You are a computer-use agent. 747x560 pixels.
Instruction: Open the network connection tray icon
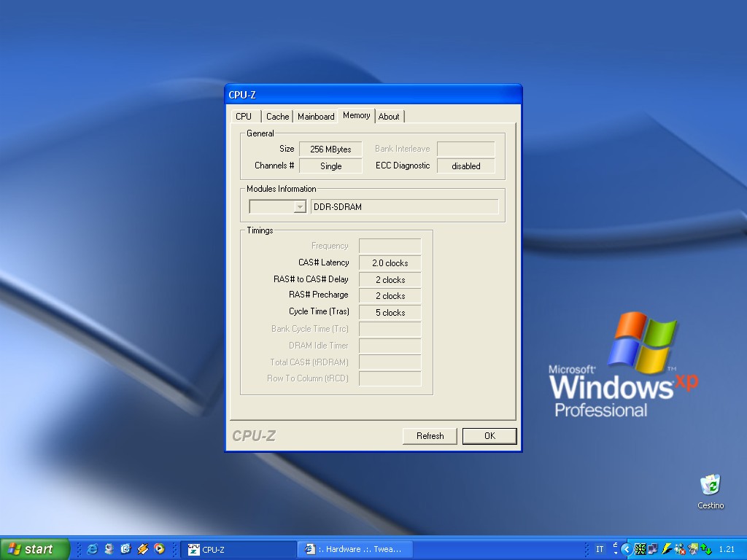coord(653,549)
